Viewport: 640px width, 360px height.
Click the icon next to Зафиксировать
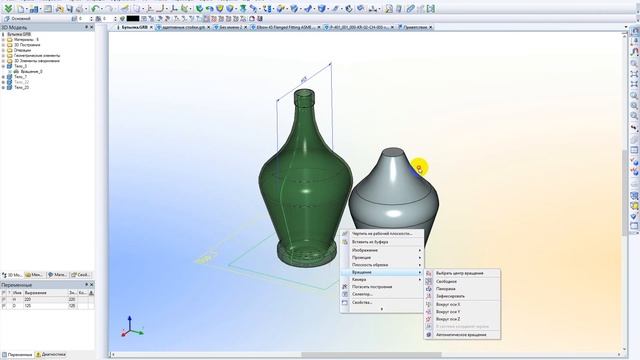pyautogui.click(x=429, y=296)
